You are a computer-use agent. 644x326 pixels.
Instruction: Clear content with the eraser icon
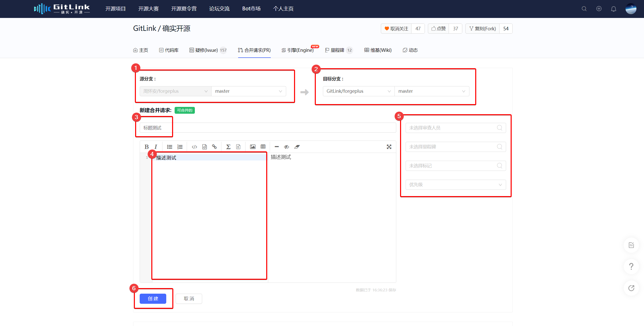[x=297, y=147]
